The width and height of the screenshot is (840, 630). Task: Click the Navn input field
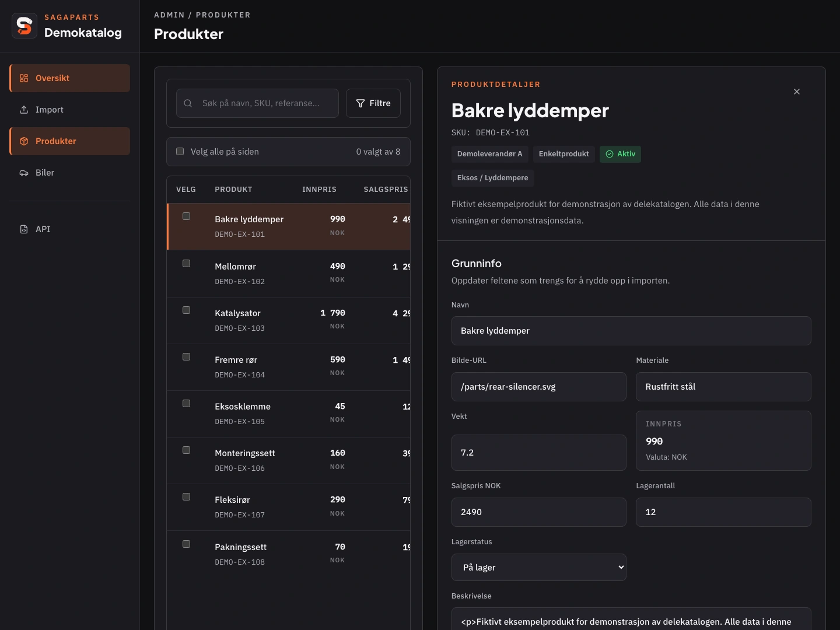coord(631,331)
